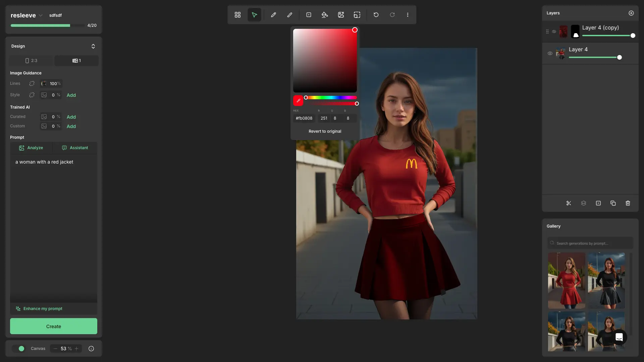The image size is (644, 362).
Task: Select the eraser tool in toolbar
Action: point(289,15)
